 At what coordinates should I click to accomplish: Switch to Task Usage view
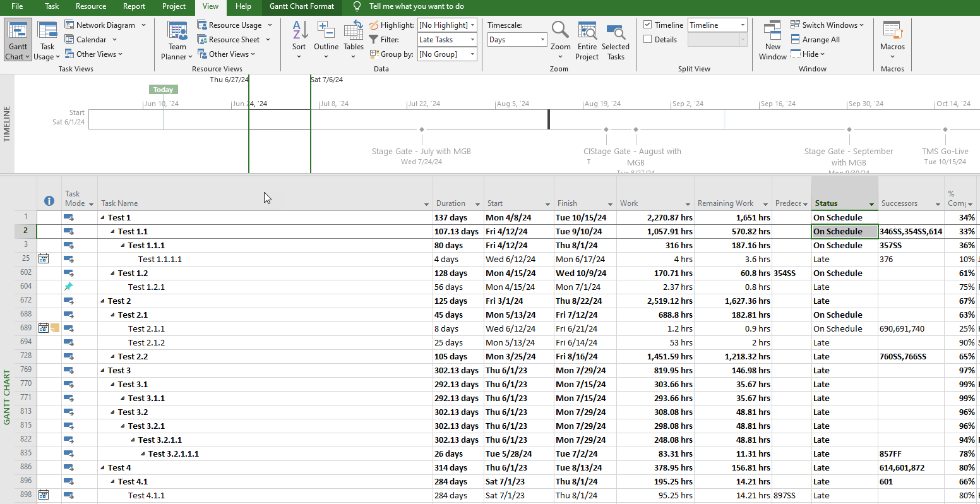point(47,39)
